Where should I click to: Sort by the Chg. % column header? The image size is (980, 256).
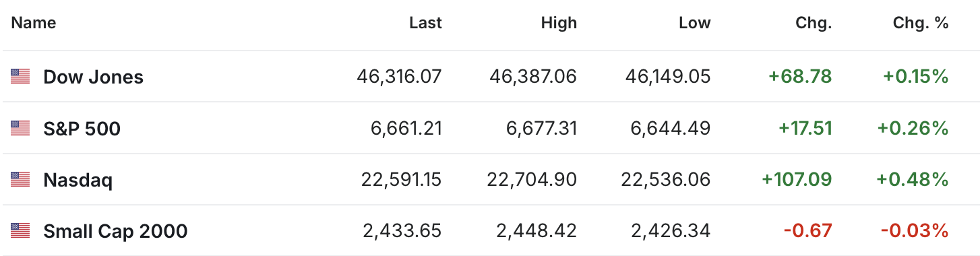pyautogui.click(x=921, y=23)
